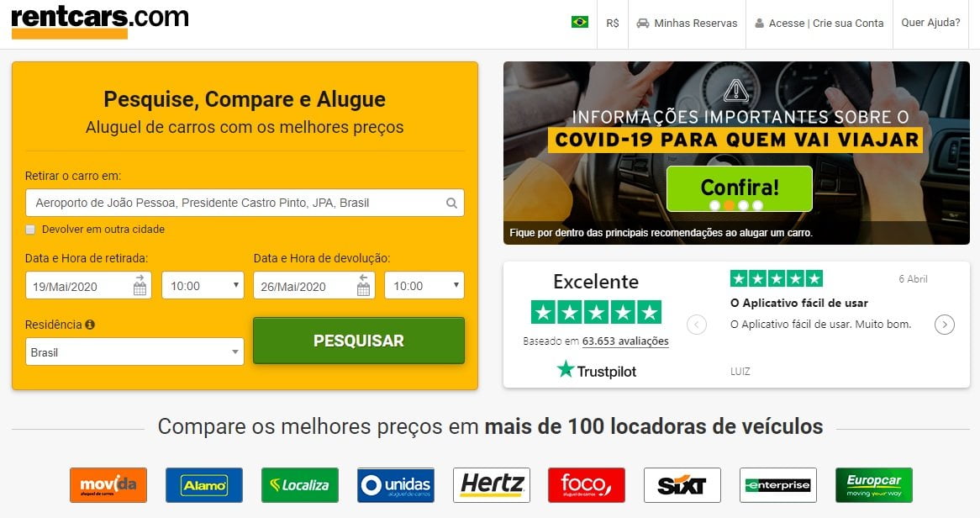Viewport: 980px width, 518px height.
Task: Open Quer Ajuda? menu item
Action: (x=930, y=23)
